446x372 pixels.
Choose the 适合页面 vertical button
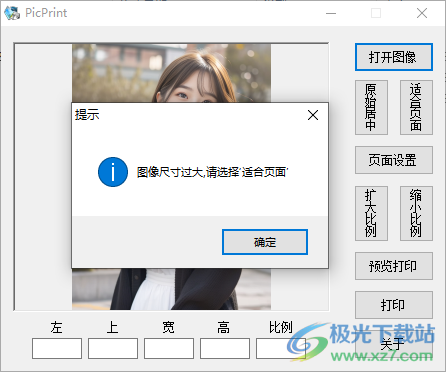click(x=416, y=107)
